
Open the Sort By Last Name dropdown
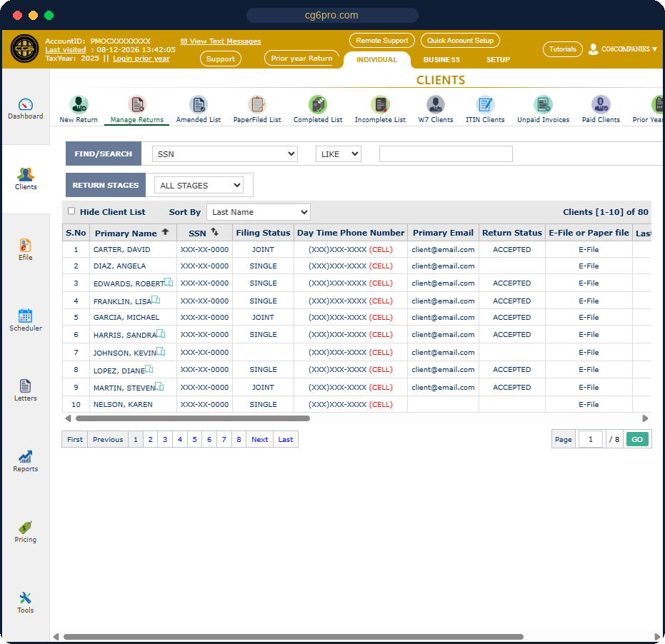pos(259,212)
